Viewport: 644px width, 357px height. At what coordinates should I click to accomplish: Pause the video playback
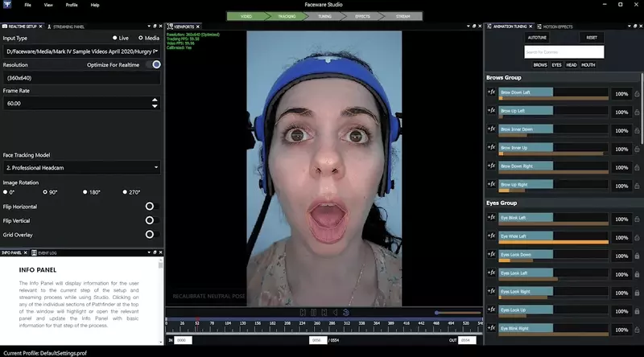click(314, 313)
